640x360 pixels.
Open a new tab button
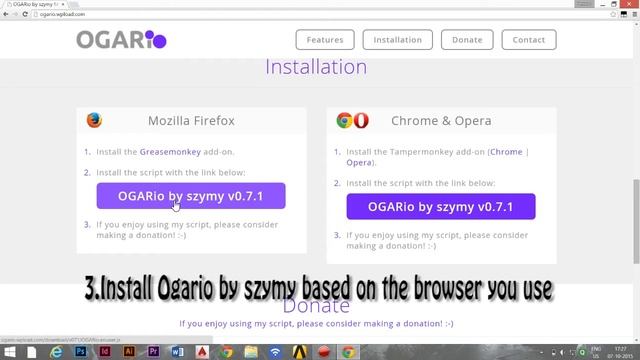[x=73, y=4]
